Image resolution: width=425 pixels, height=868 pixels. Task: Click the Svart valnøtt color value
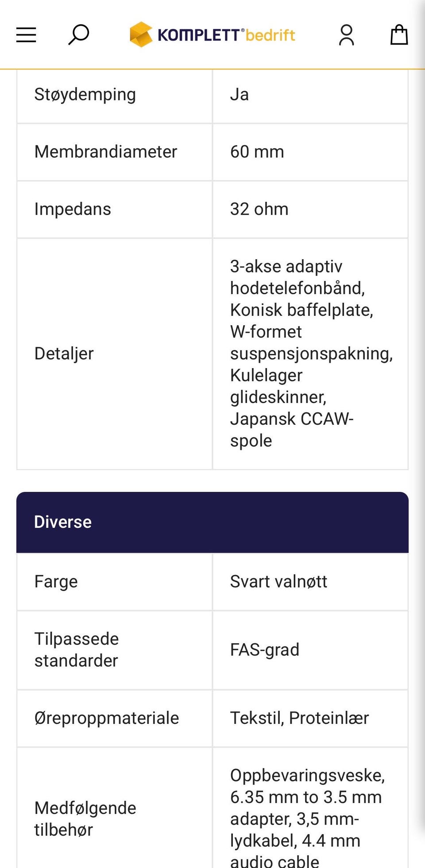pyautogui.click(x=278, y=582)
